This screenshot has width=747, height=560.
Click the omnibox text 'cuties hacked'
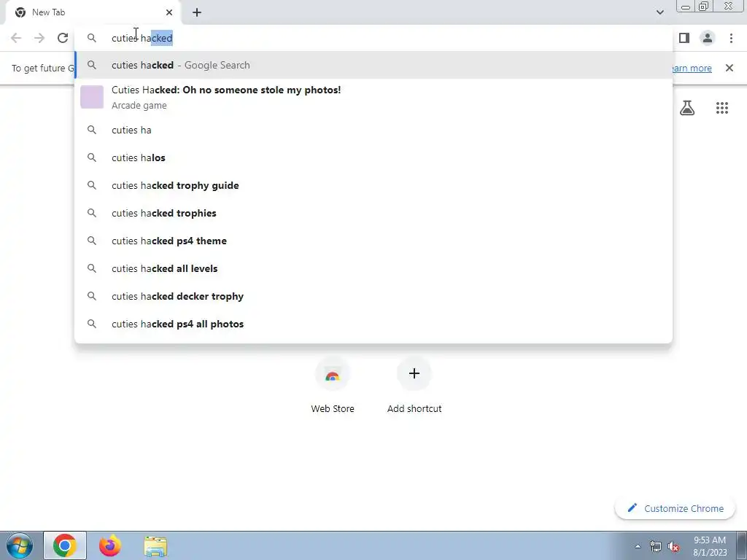coord(142,38)
